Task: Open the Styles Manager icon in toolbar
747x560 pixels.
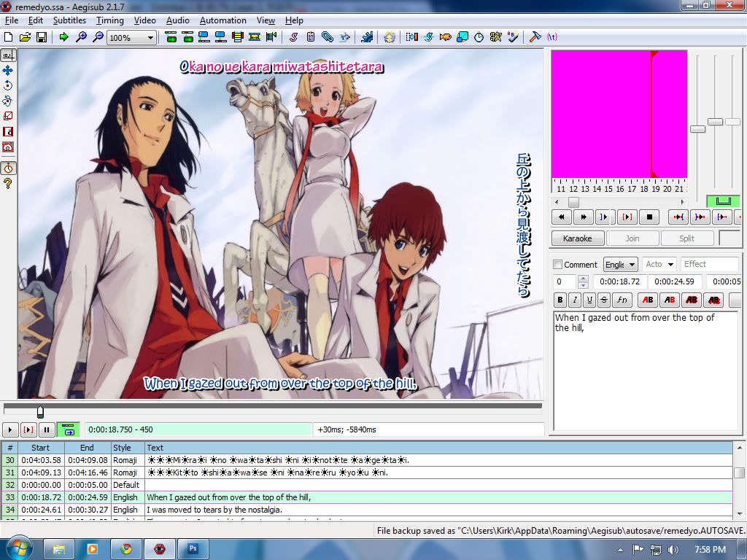Action: tap(294, 37)
